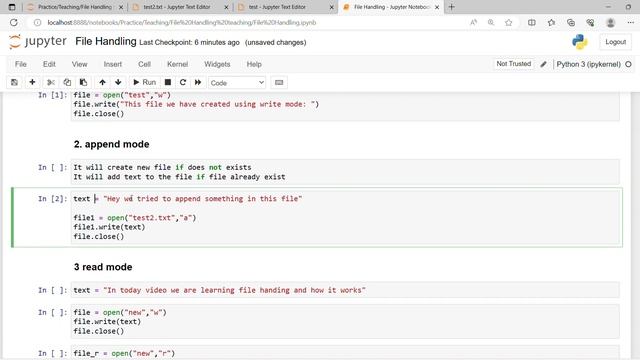Click the read aloud icon in address bar
640x360 pixels.
[x=473, y=22]
